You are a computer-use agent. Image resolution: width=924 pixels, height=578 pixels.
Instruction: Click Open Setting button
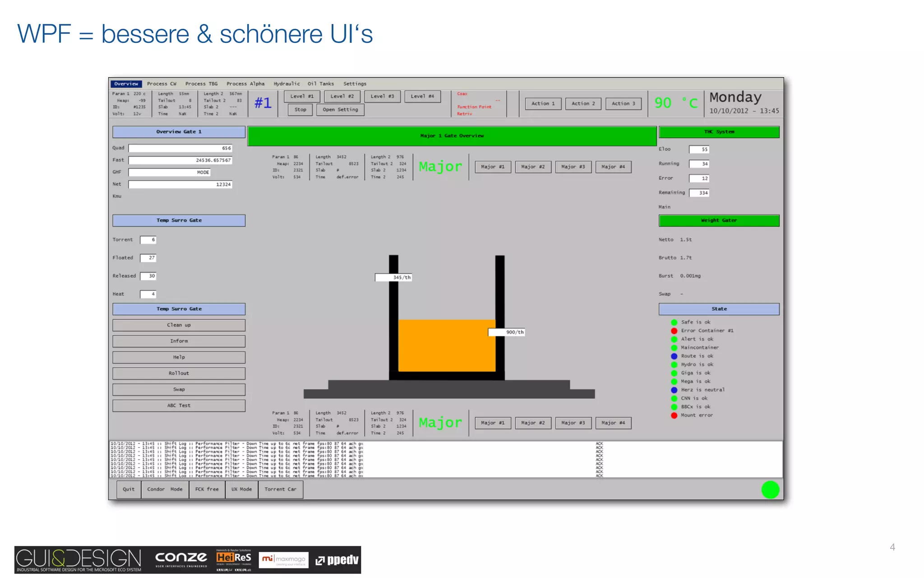click(x=340, y=110)
